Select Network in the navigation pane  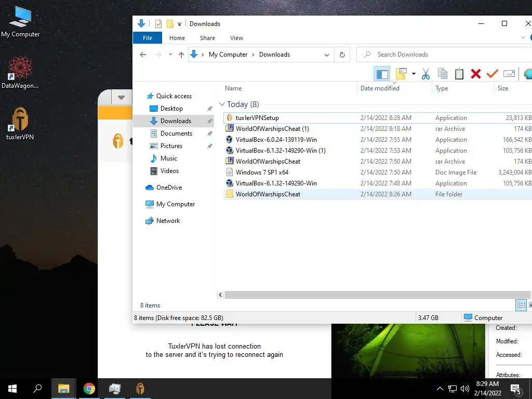point(168,221)
